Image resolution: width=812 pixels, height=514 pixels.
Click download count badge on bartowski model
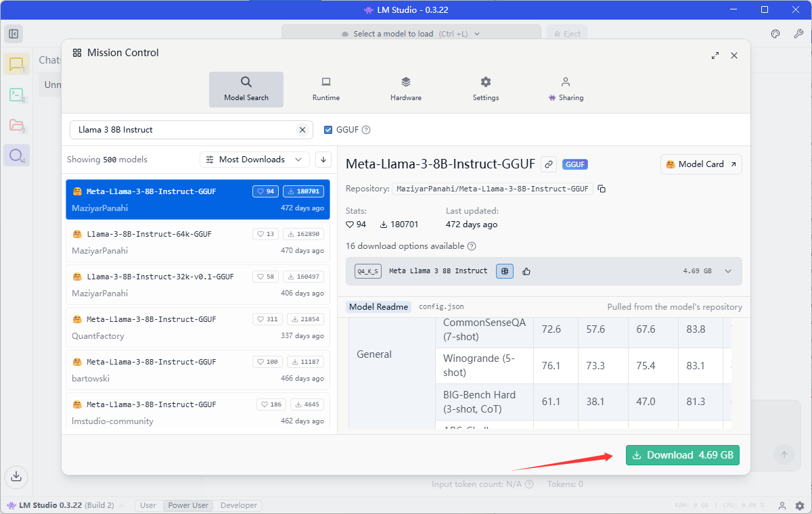pos(305,362)
